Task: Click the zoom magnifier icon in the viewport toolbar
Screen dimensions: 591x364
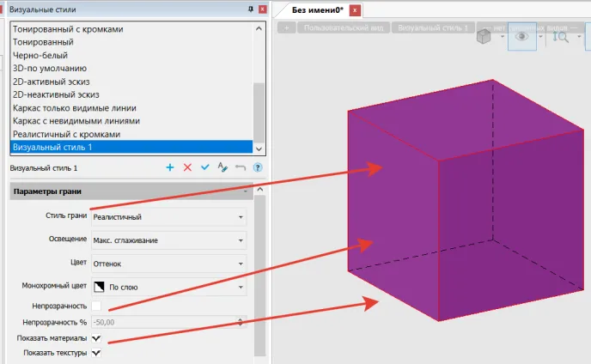Action: coord(562,36)
